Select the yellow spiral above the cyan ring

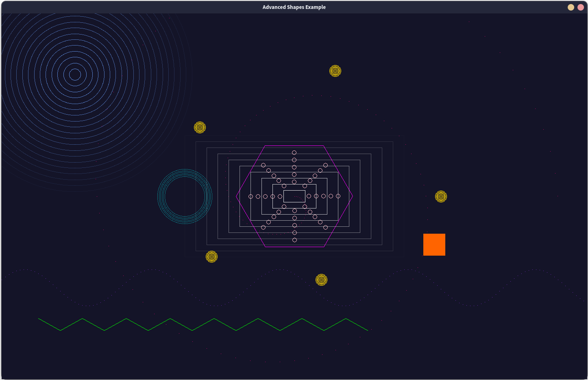200,128
